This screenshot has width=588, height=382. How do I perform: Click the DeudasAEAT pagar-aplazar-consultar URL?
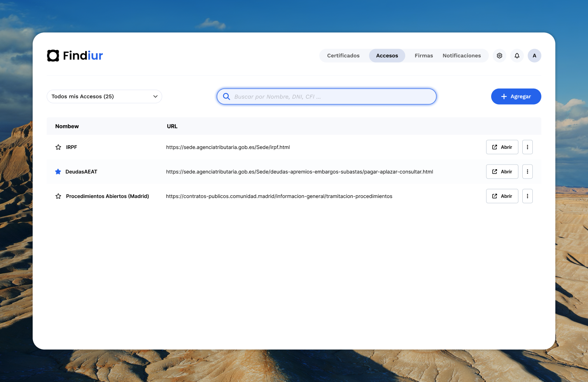[299, 172]
